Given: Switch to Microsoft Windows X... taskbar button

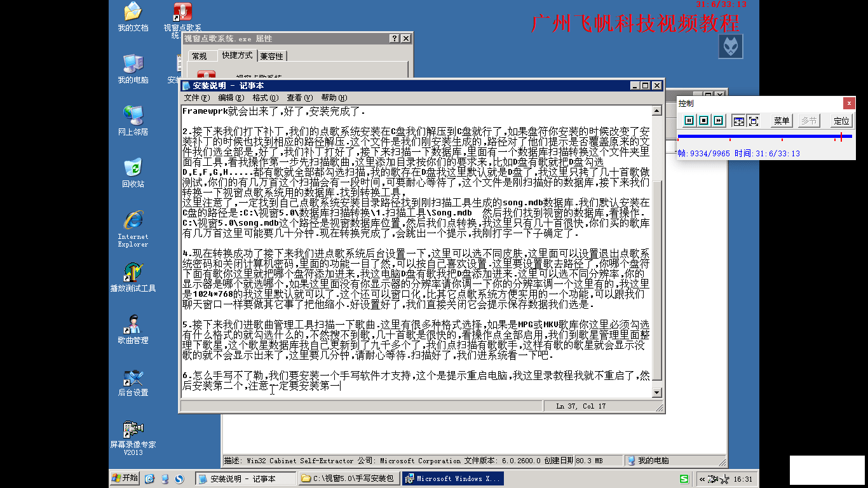Looking at the screenshot, I should point(452,478).
